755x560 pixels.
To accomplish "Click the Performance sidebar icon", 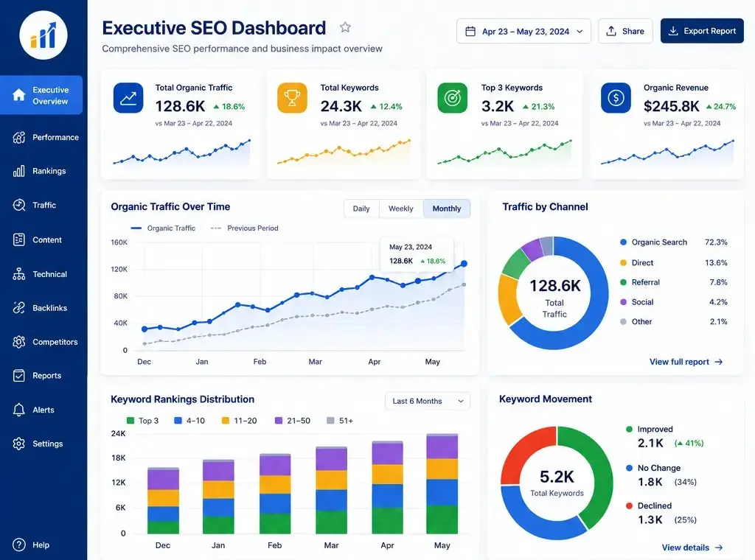I will pyautogui.click(x=18, y=138).
